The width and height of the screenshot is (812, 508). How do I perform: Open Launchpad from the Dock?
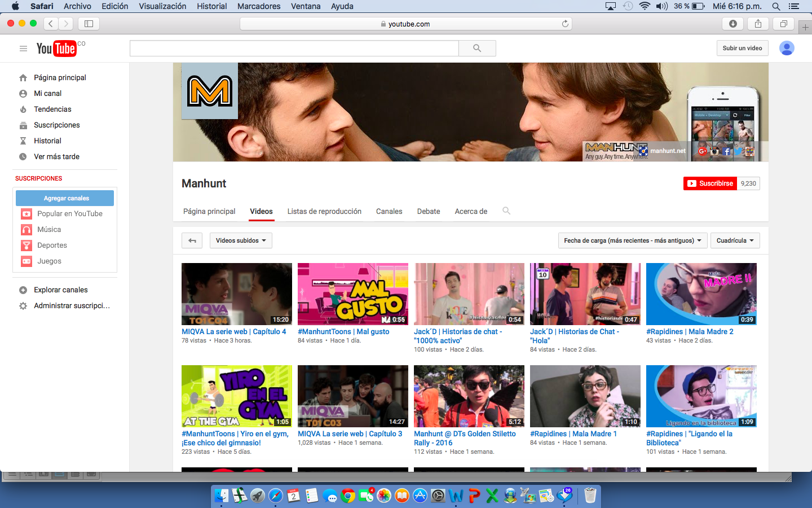(x=258, y=496)
